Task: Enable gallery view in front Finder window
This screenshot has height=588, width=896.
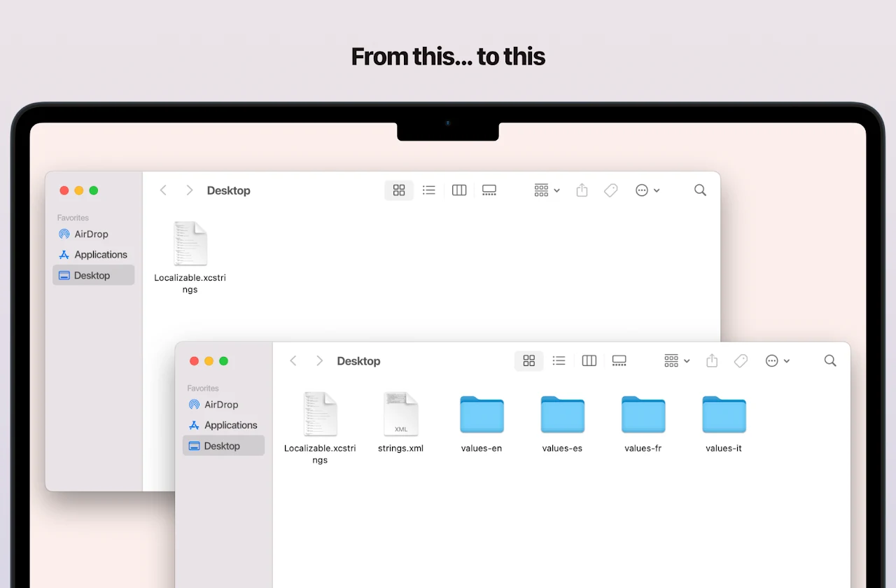Action: [x=619, y=361]
